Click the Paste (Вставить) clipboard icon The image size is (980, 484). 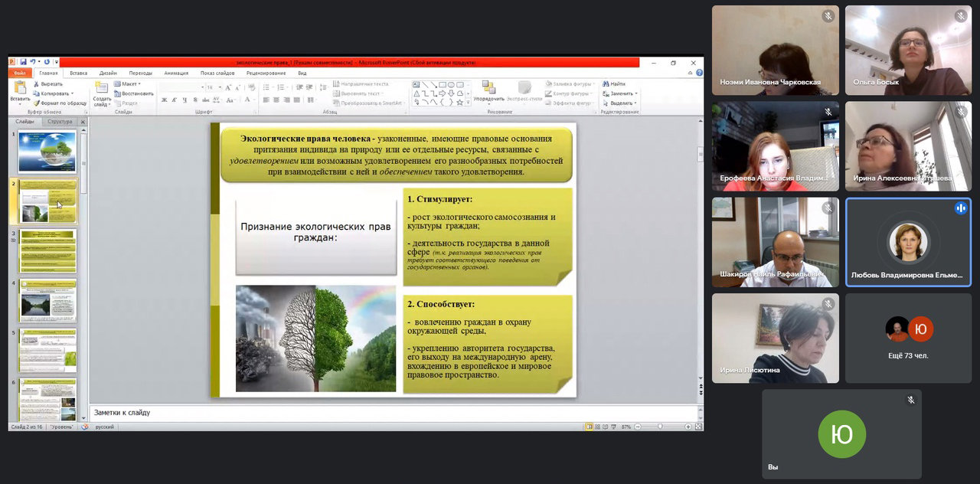[20, 89]
